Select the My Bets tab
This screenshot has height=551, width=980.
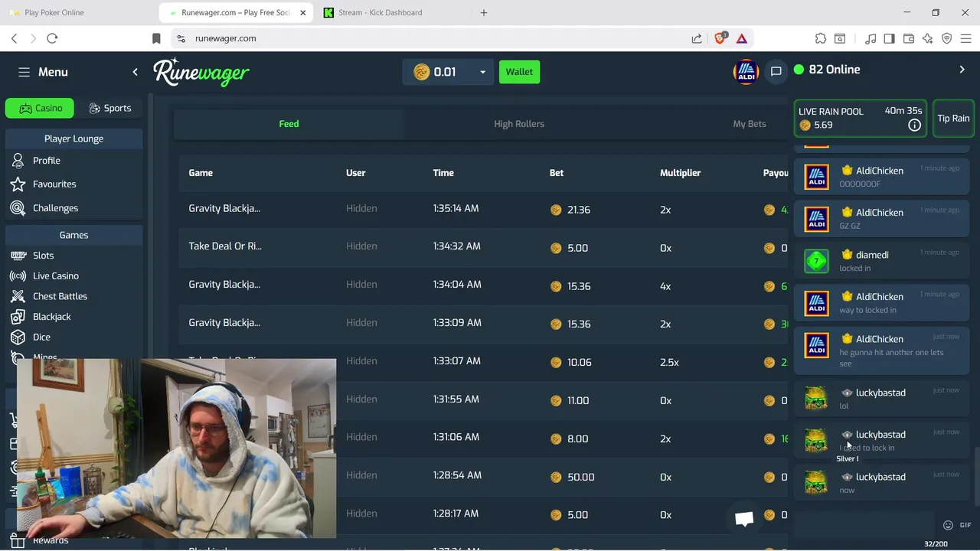749,124
